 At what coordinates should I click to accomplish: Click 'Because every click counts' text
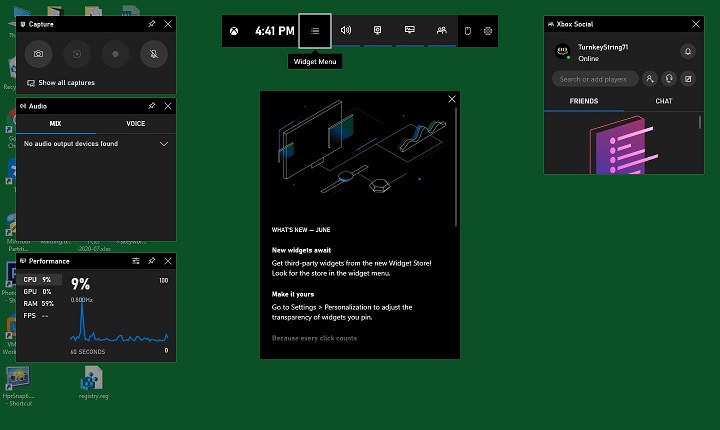coord(315,338)
